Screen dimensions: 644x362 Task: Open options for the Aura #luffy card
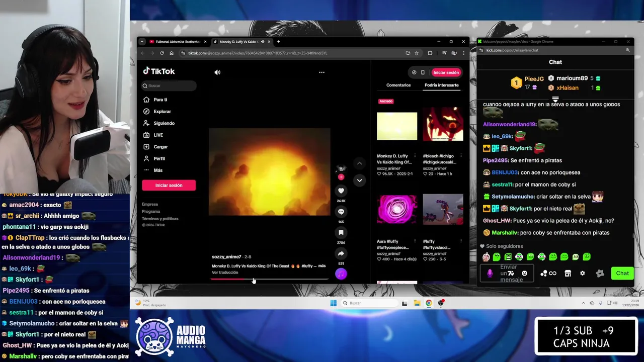[x=415, y=241]
